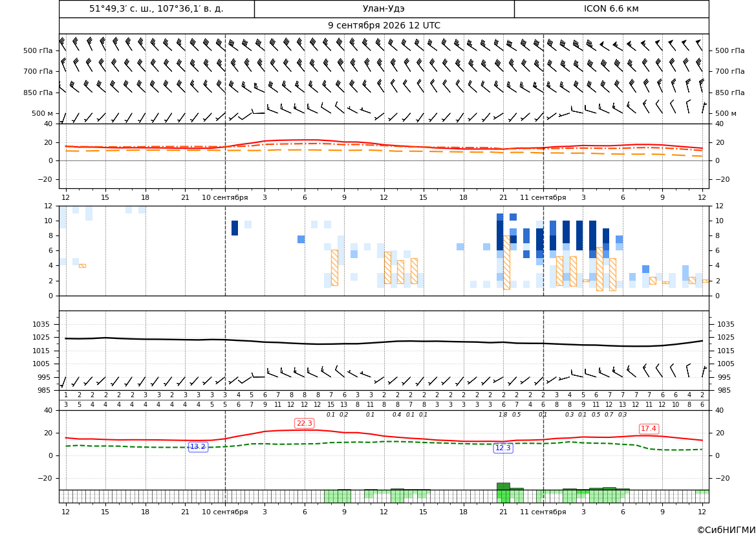Click the 500 гПа label on the left
The image size is (756, 535).
coord(38,50)
